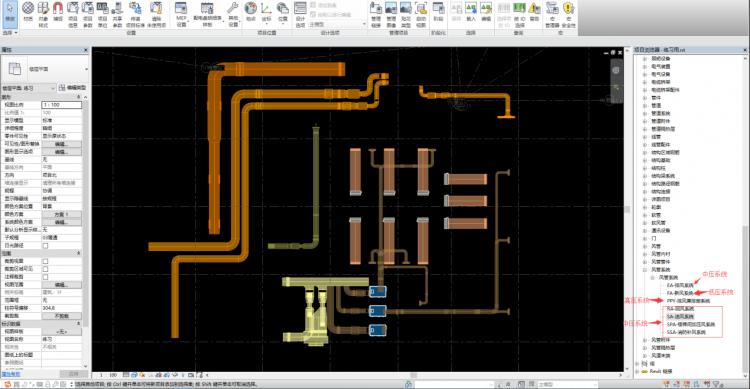The image size is (750, 389).
Task: Click the Load selection set icon
Action: 471,11
